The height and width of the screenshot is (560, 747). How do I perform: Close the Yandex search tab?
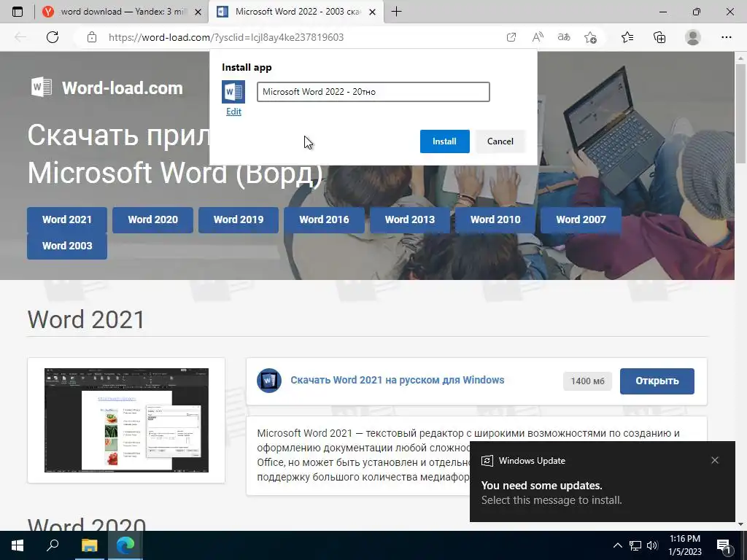198,12
